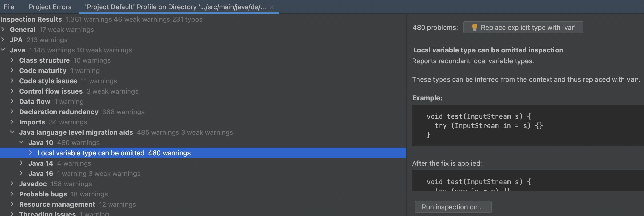
Task: Expand the Imports warnings node
Action: (12, 122)
